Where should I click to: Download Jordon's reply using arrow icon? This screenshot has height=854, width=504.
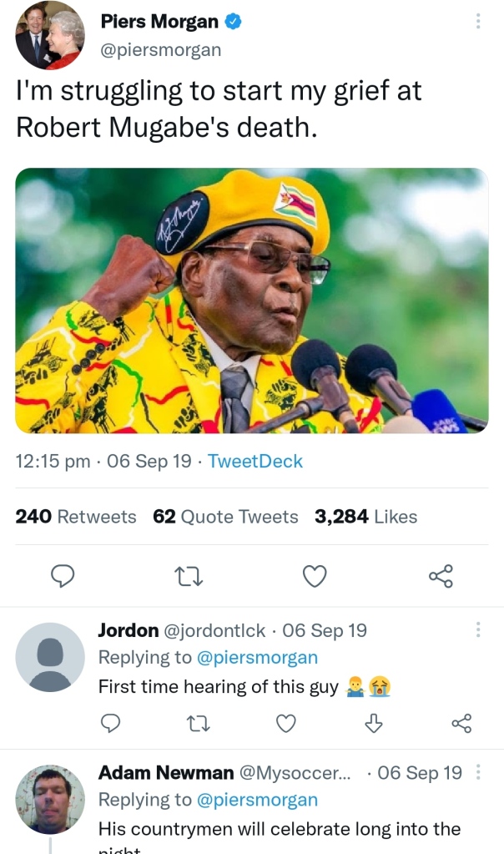pos(374,723)
